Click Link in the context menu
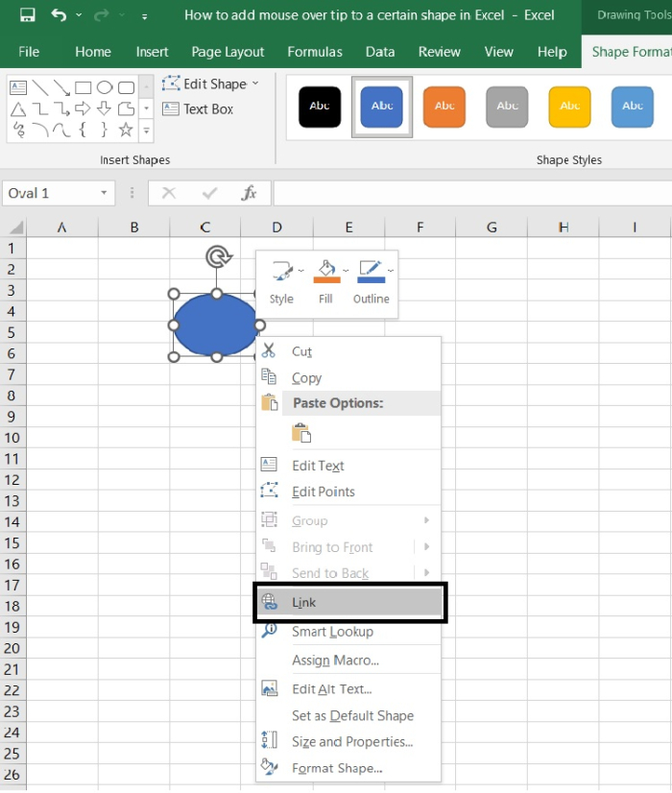This screenshot has width=672, height=793. click(349, 602)
